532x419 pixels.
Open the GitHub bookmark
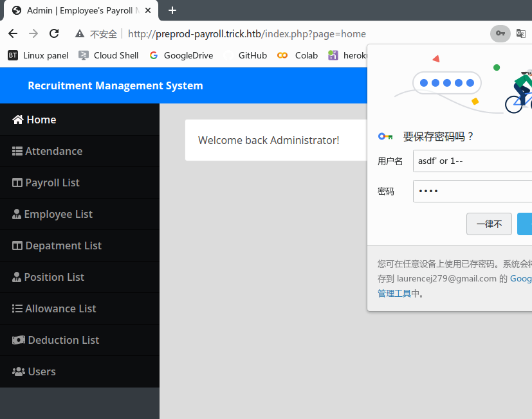click(x=252, y=55)
